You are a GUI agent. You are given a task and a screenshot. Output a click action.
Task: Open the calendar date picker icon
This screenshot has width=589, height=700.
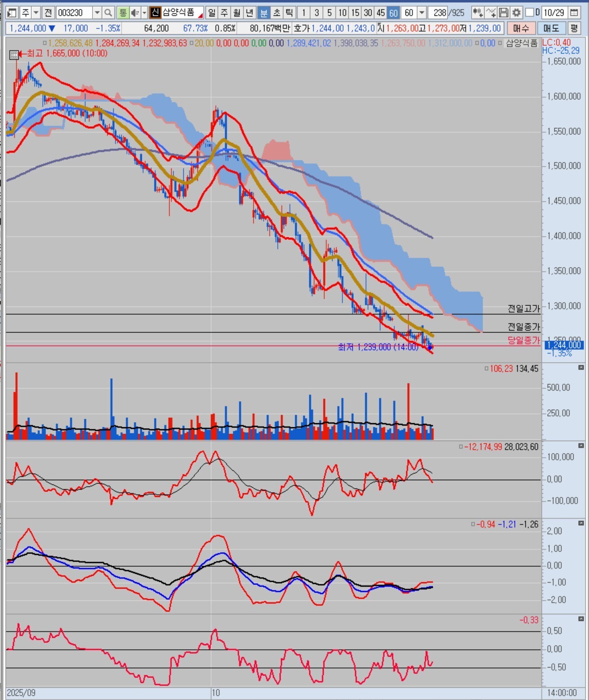tap(574, 13)
